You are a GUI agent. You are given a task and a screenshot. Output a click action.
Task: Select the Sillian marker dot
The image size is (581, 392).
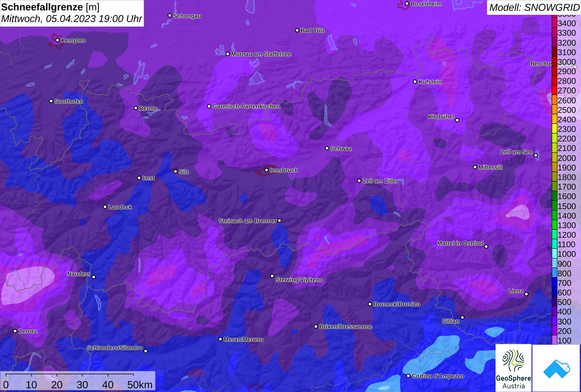[x=462, y=318]
